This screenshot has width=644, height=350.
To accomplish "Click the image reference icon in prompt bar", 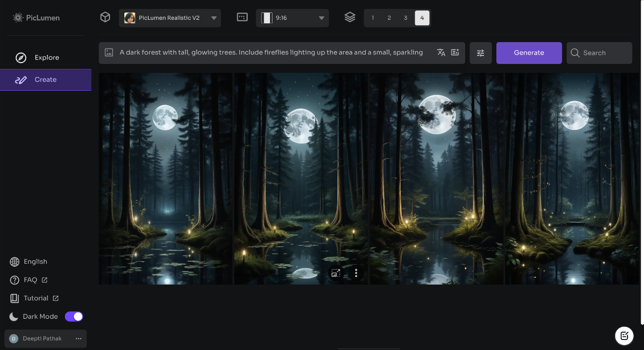I will [108, 52].
